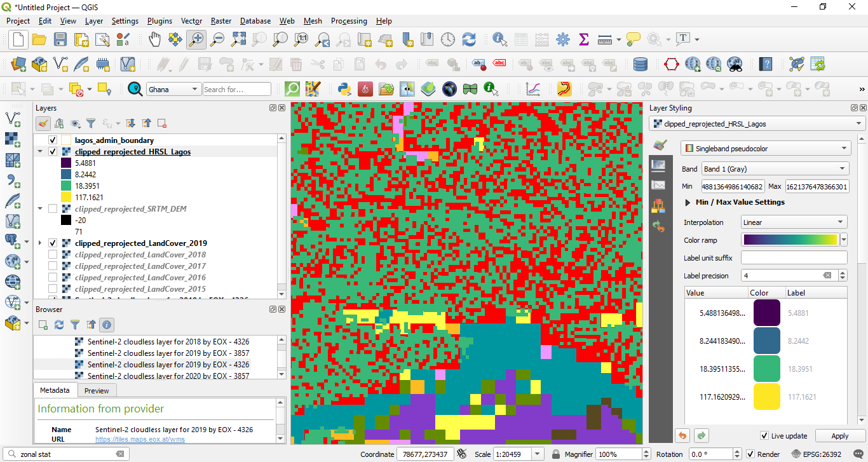Image resolution: width=868 pixels, height=462 pixels.
Task: Click the filter legend icon in Layers panel
Action: tap(91, 123)
